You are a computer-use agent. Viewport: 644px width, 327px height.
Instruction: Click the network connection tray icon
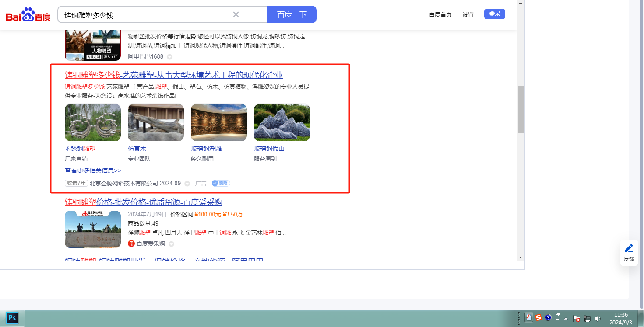pyautogui.click(x=587, y=319)
